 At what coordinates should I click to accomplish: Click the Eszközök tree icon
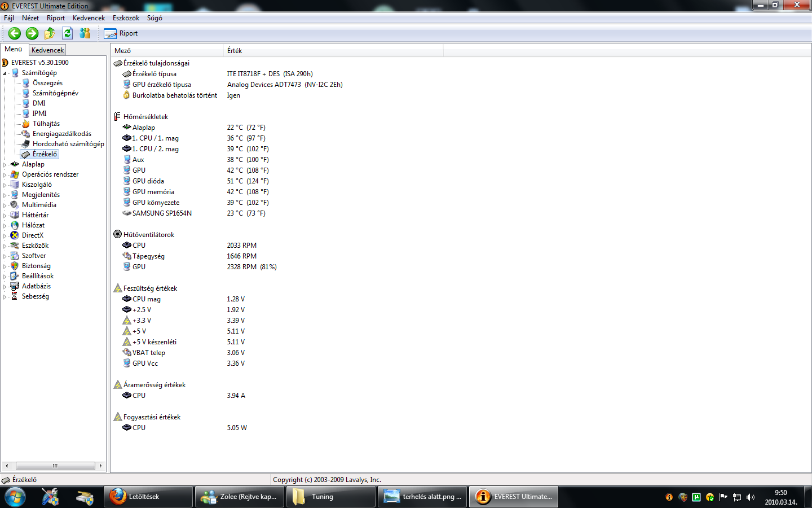click(x=15, y=246)
